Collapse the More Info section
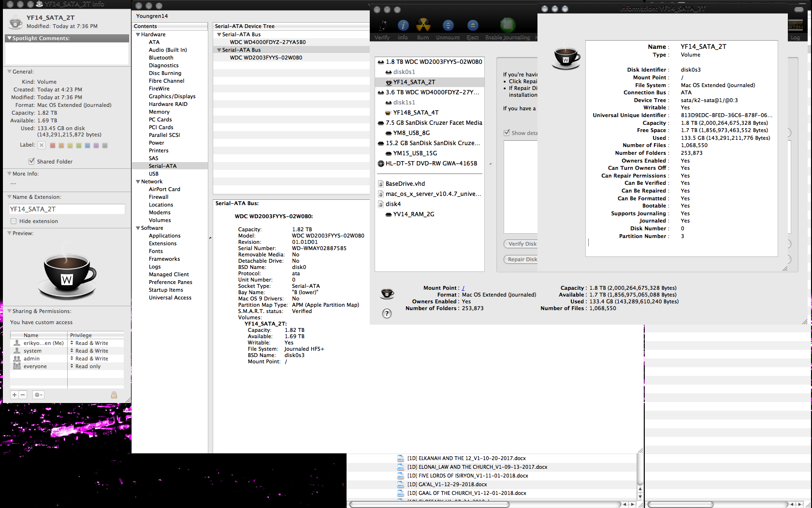This screenshot has width=812, height=508. point(9,174)
